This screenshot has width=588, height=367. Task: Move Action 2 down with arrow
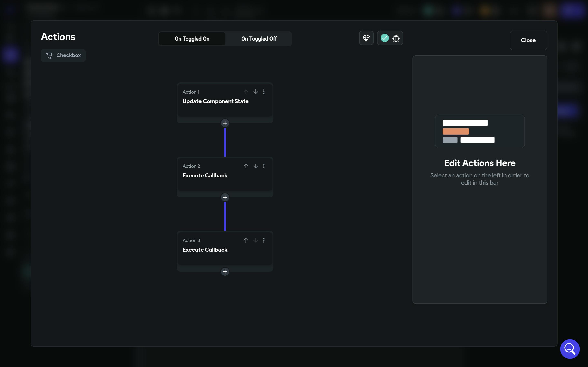[255, 166]
